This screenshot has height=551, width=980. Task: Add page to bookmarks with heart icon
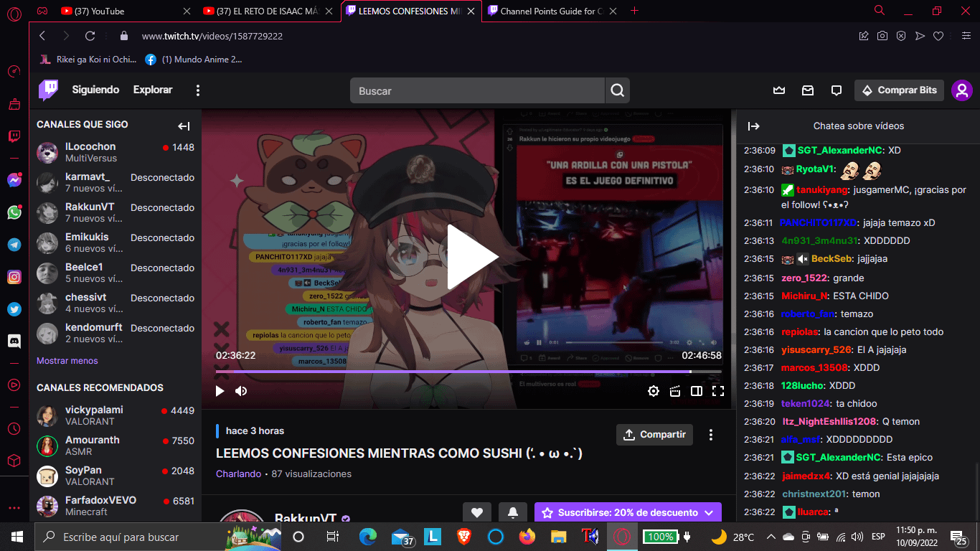(x=938, y=36)
